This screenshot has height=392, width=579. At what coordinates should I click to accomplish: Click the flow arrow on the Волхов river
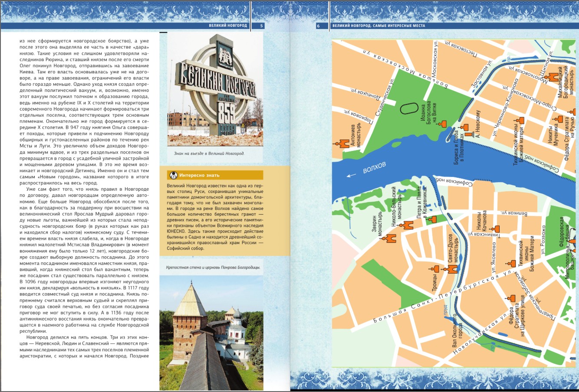tap(351, 175)
